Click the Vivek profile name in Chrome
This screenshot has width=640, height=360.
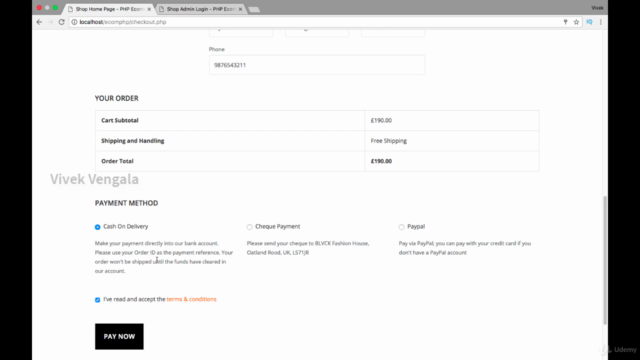[x=597, y=8]
